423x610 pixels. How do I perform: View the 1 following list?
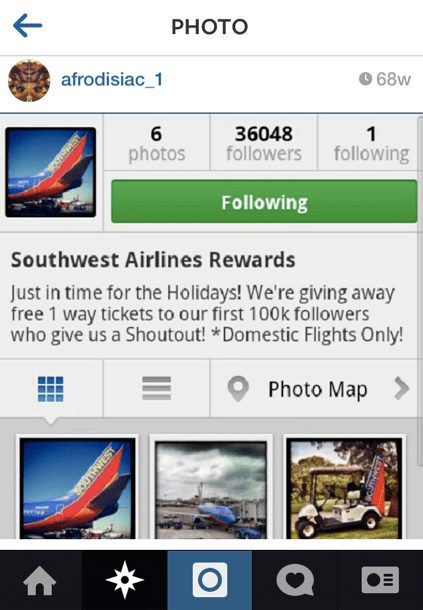point(371,143)
